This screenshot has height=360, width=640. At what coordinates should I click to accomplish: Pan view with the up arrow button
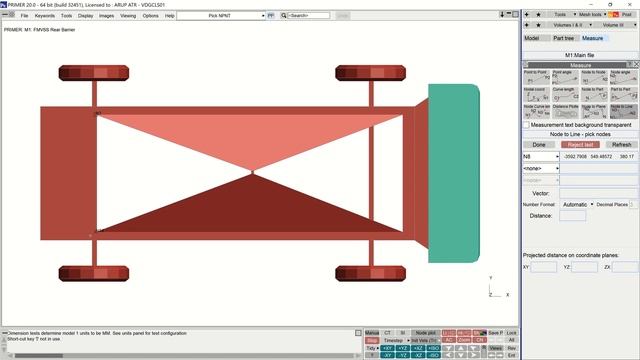coord(461,348)
